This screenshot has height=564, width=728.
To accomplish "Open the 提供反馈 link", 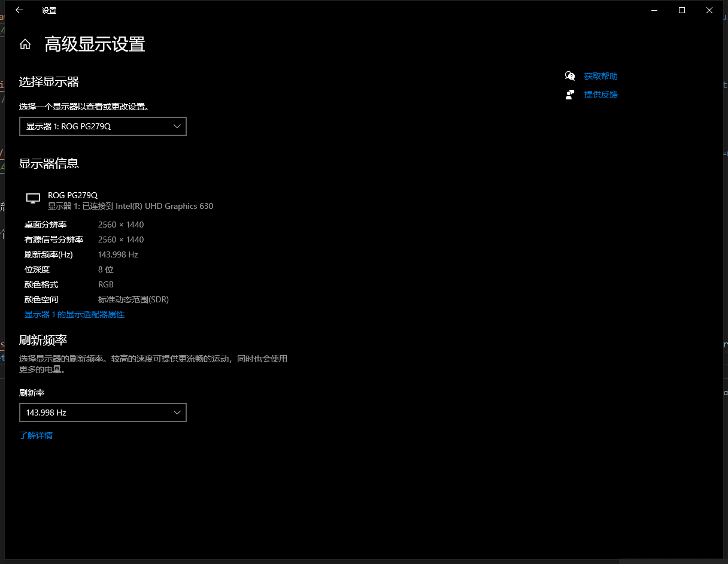I will pos(600,95).
